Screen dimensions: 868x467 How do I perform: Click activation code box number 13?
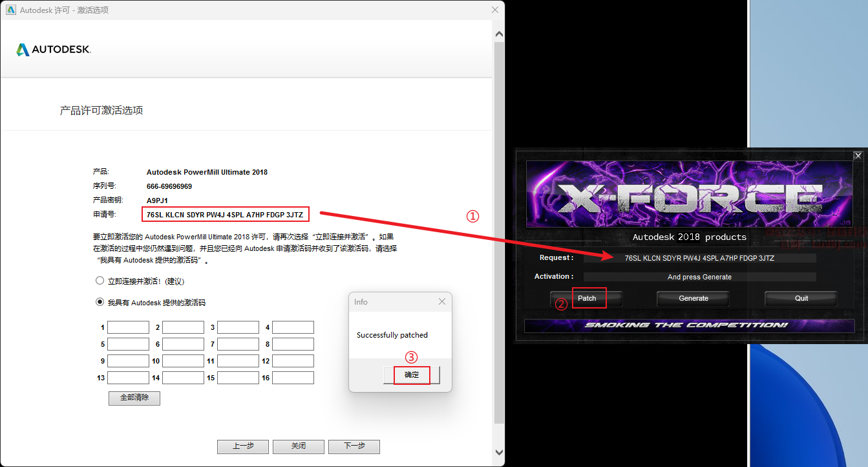coord(128,378)
